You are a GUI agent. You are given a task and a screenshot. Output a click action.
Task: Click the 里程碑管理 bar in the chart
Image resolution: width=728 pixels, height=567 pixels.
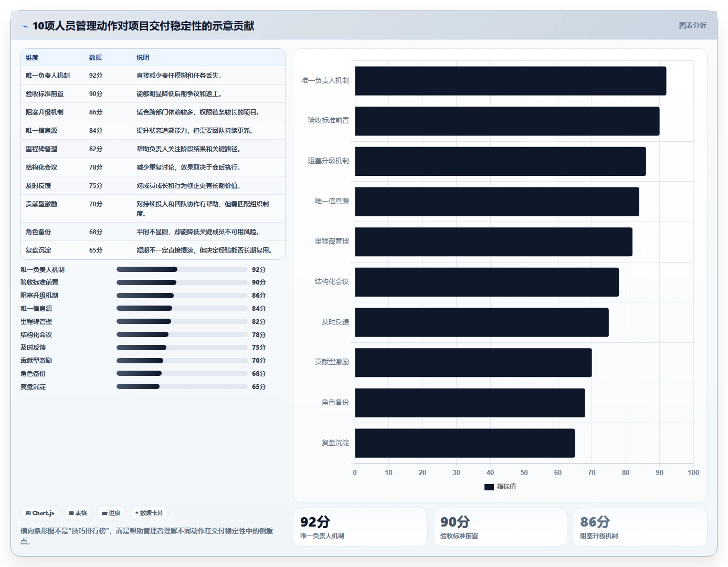[493, 242]
